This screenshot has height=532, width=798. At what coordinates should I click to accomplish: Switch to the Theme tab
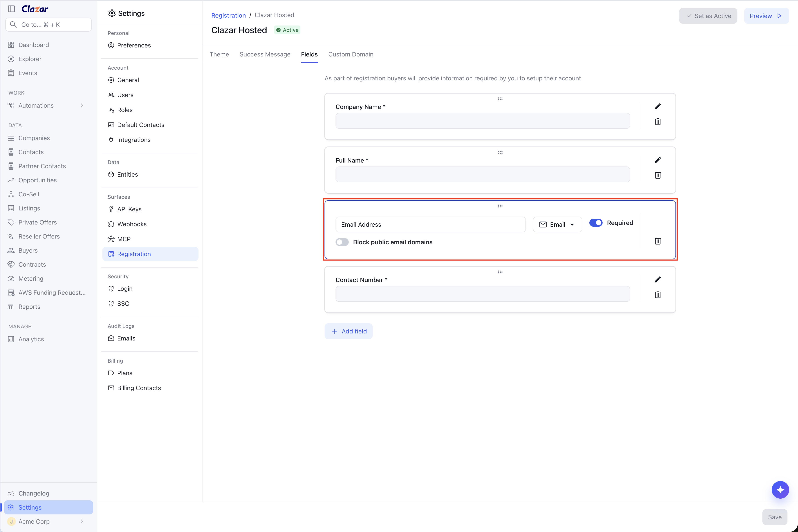click(219, 54)
